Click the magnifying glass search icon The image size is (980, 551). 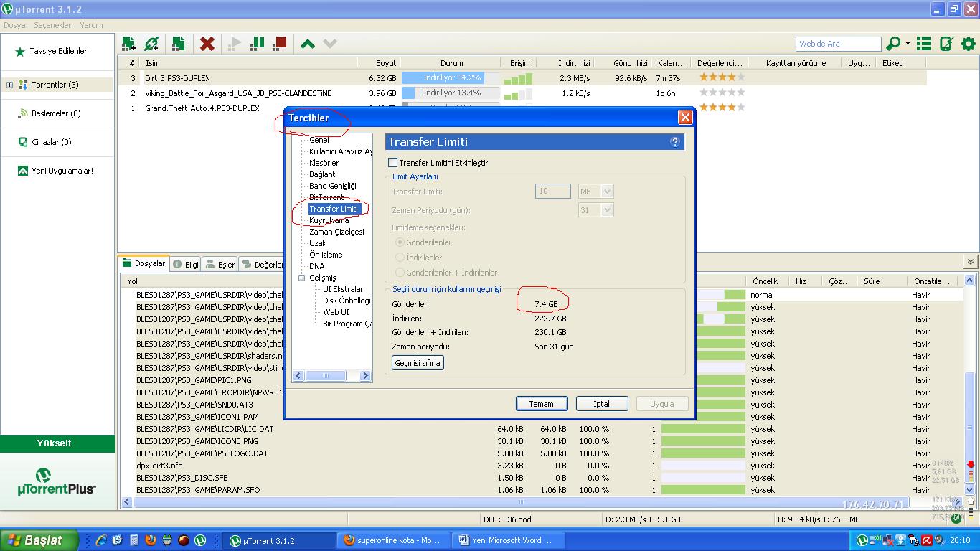pyautogui.click(x=893, y=44)
